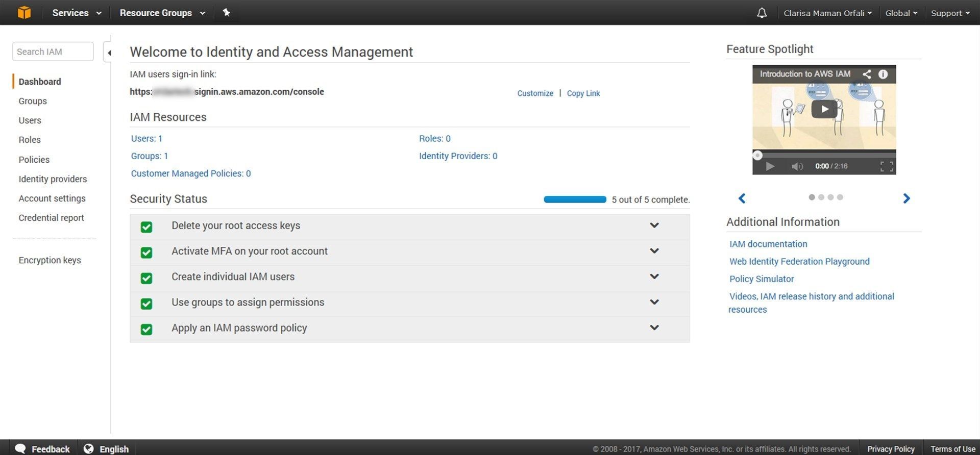Click the AWS cube logo
Image resolution: width=980 pixels, height=455 pixels.
pyautogui.click(x=24, y=12)
